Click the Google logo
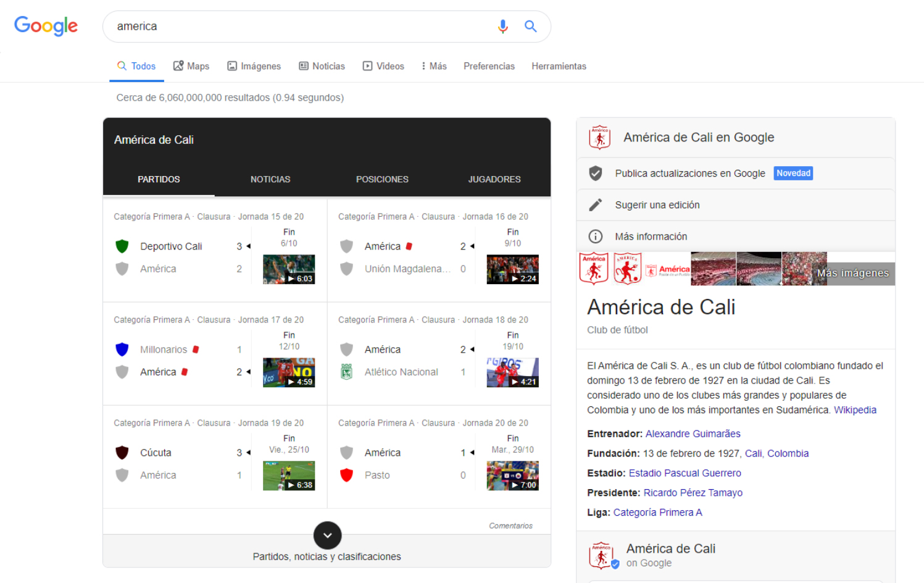 (x=46, y=26)
